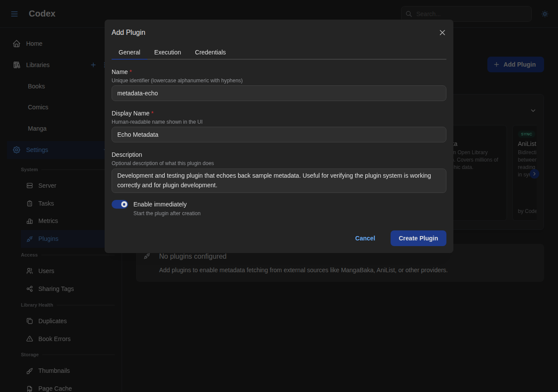Collapse the metadata providers section chevron
Screen dimensions: 558x392
533,111
